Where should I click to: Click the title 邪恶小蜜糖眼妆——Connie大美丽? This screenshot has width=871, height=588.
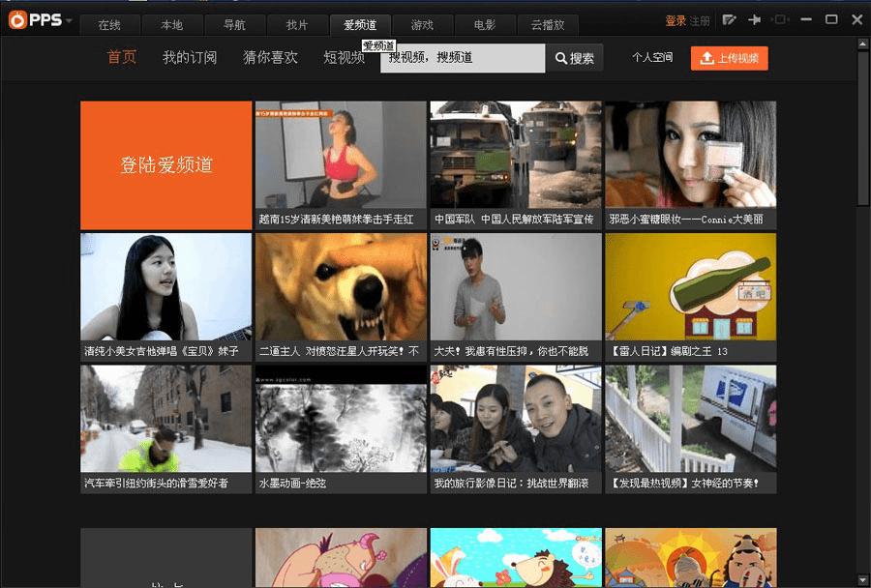(686, 220)
